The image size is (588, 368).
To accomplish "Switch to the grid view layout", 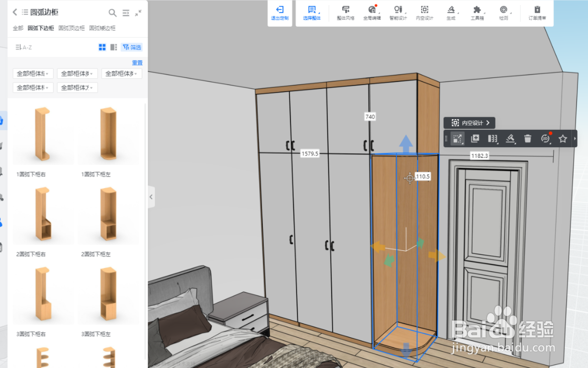I will coord(102,47).
